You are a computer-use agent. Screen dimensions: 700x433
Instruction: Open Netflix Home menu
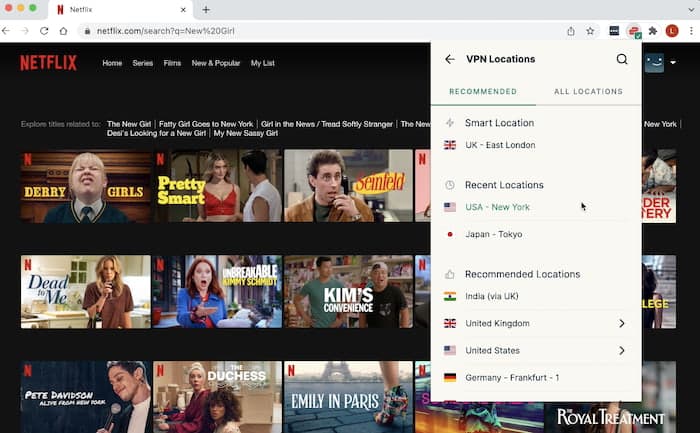(x=112, y=63)
